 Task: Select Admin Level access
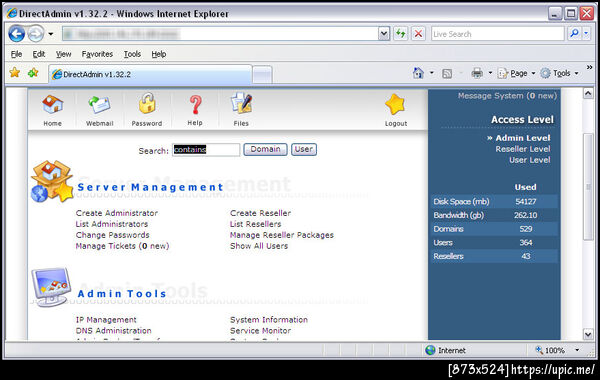click(523, 138)
